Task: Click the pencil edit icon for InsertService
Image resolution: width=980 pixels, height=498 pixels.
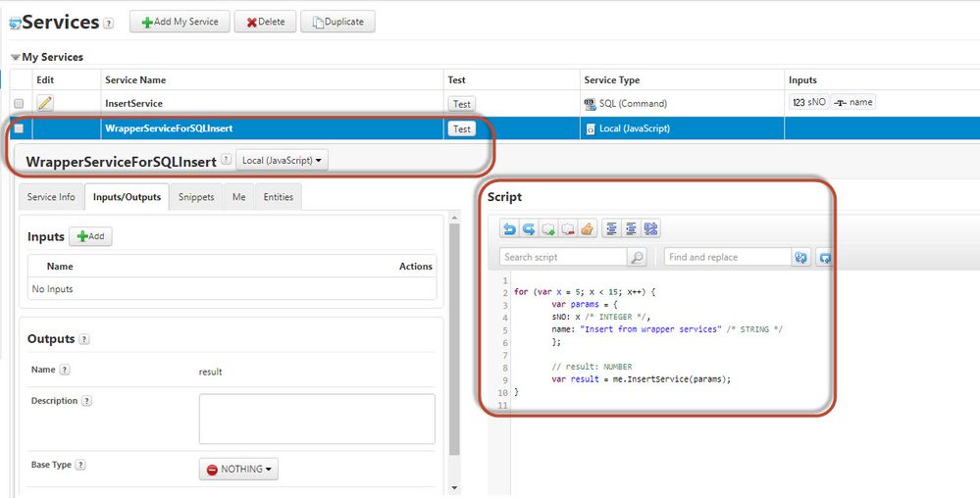Action: click(45, 103)
